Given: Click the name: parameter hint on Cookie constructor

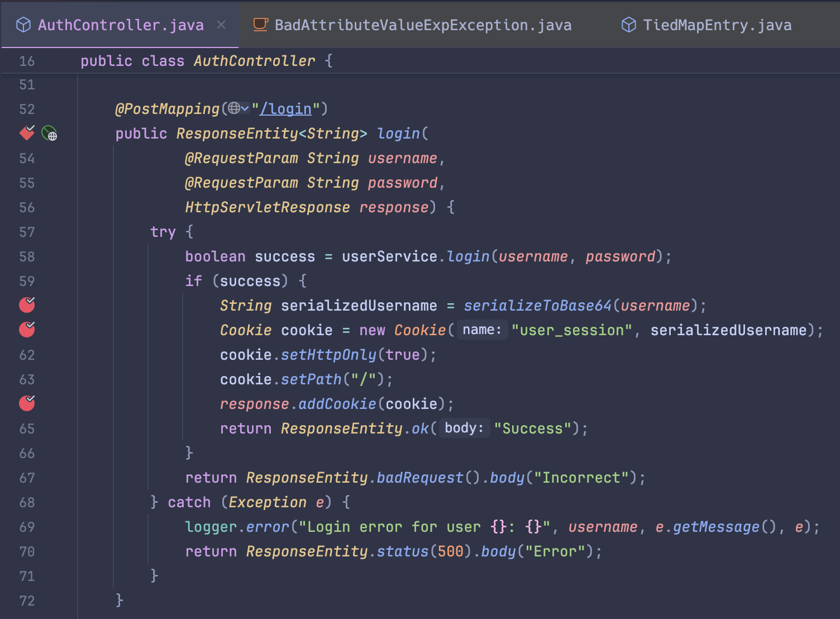Looking at the screenshot, I should (x=481, y=330).
